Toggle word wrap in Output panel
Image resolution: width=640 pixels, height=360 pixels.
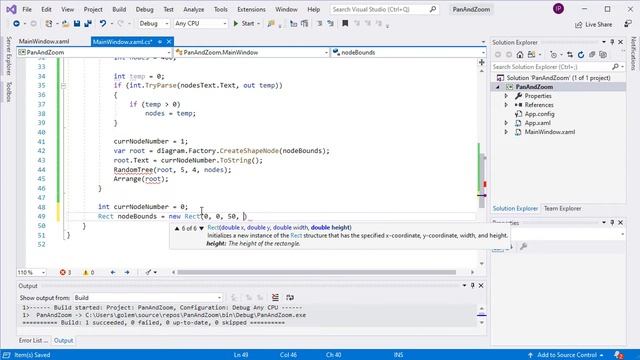click(x=290, y=298)
